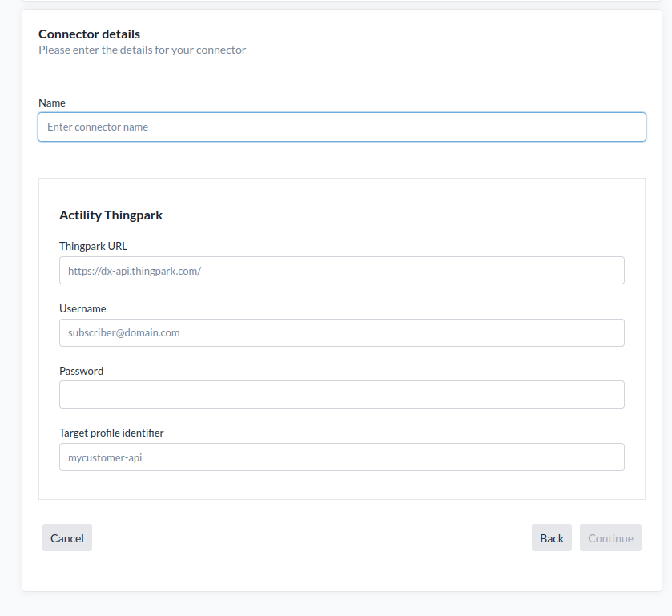672x616 pixels.
Task: Click the Password input field
Action: pos(341,394)
